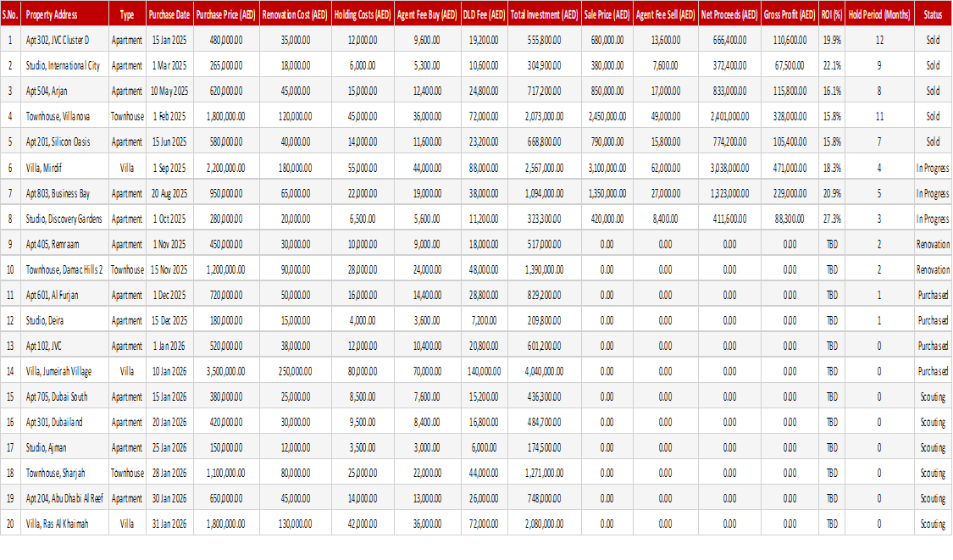Select cell 'Apt 302, JVC Cluster D'
This screenshot has width=953, height=560.
[x=64, y=40]
